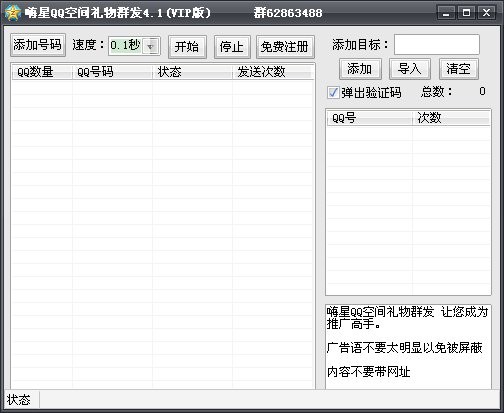
Task: Click the 停止 button
Action: pos(232,47)
